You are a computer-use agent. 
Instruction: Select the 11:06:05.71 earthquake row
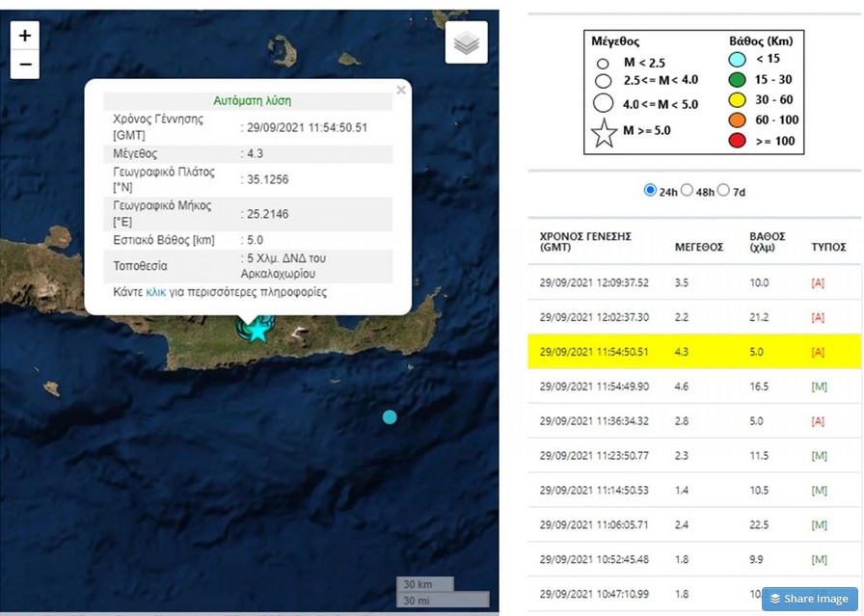tap(694, 524)
